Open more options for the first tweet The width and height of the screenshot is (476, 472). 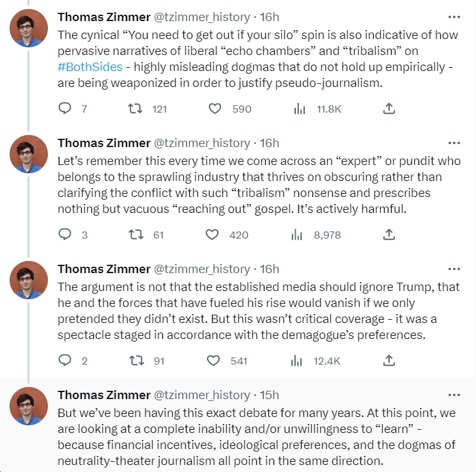pyautogui.click(x=454, y=17)
